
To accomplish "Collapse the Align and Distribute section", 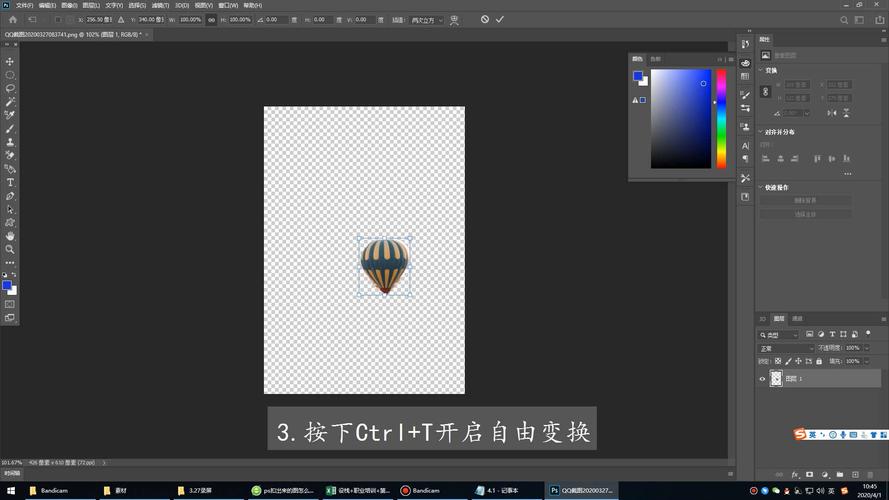I will coord(760,132).
